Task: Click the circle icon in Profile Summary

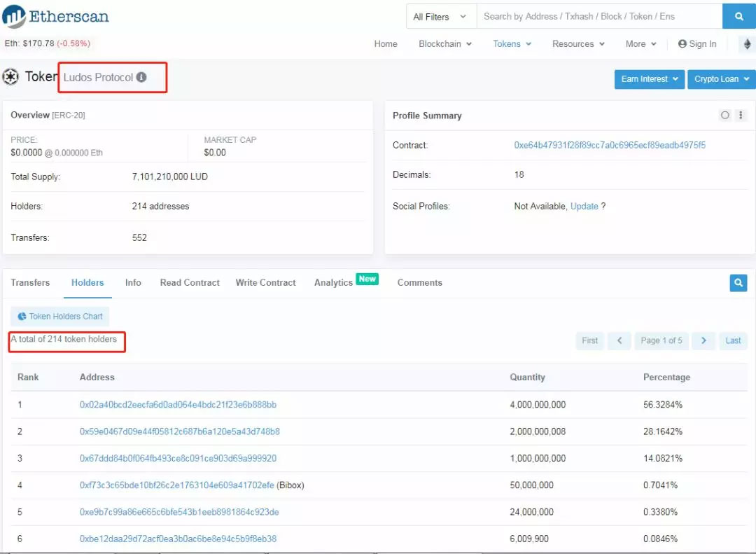Action: point(724,115)
